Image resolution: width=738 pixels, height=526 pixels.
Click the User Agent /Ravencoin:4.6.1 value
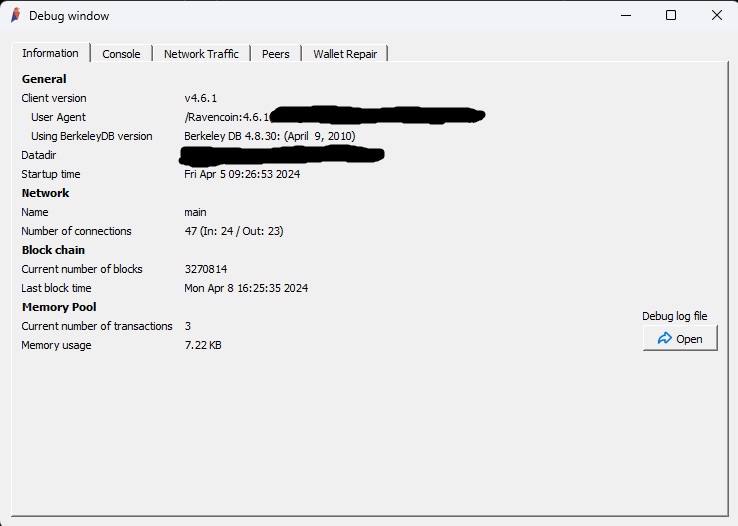tap(227, 117)
